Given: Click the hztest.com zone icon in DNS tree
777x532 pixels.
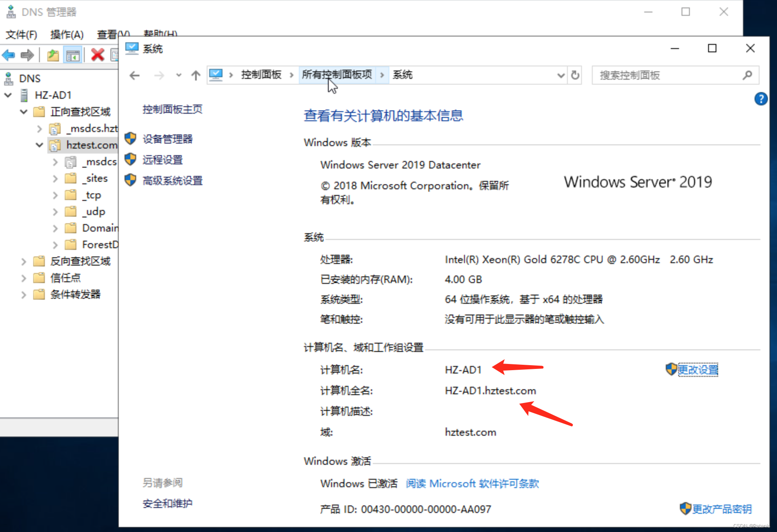Looking at the screenshot, I should [55, 145].
